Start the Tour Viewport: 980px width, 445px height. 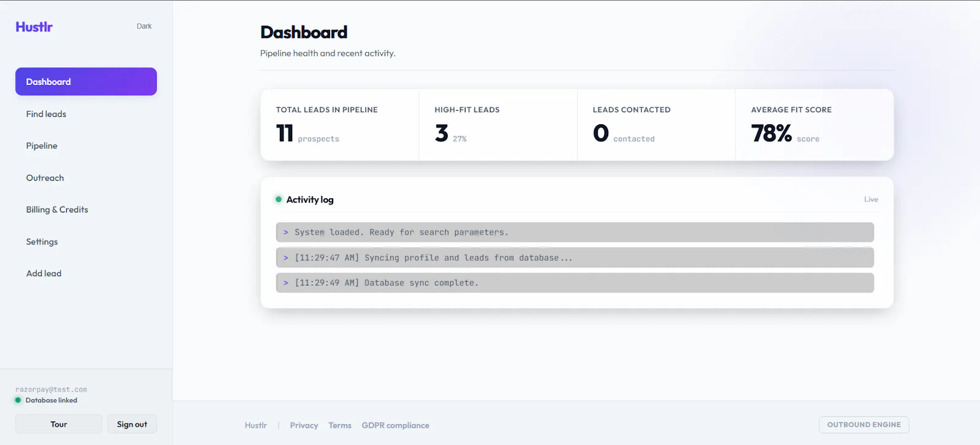click(x=59, y=424)
